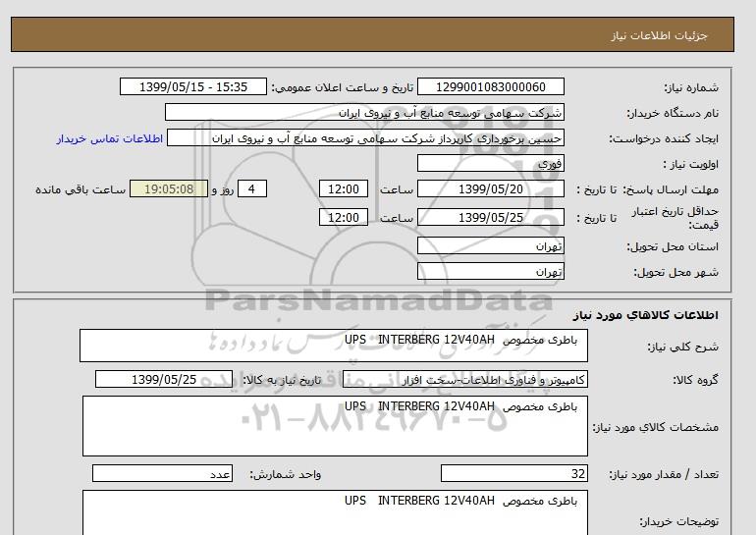The height and width of the screenshot is (535, 756).
Task: Click the شرح کلی نیاز label
Action: pos(682,347)
